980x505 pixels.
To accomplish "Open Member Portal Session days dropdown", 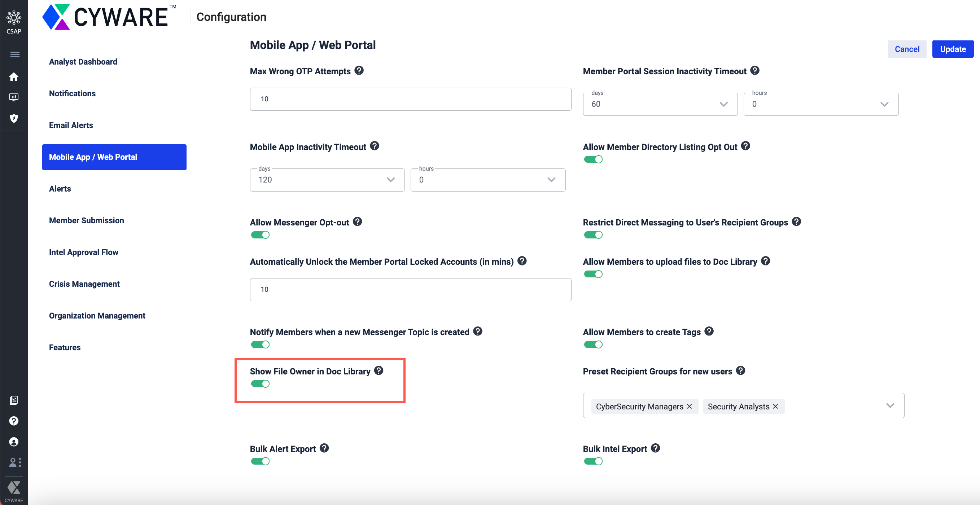I will pos(660,104).
